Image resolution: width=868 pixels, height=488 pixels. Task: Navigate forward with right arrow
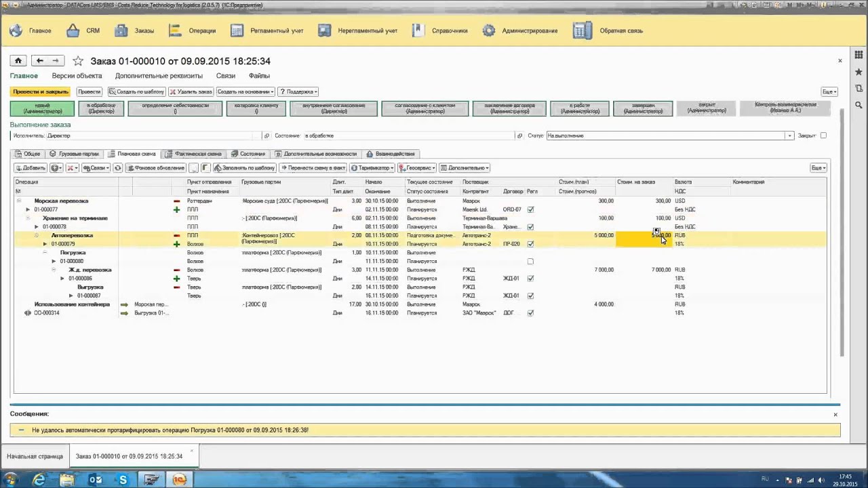coord(56,61)
